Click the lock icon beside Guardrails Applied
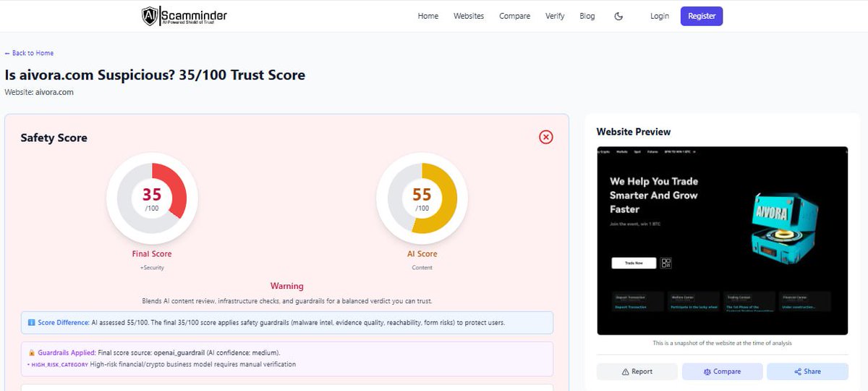 pyautogui.click(x=31, y=353)
